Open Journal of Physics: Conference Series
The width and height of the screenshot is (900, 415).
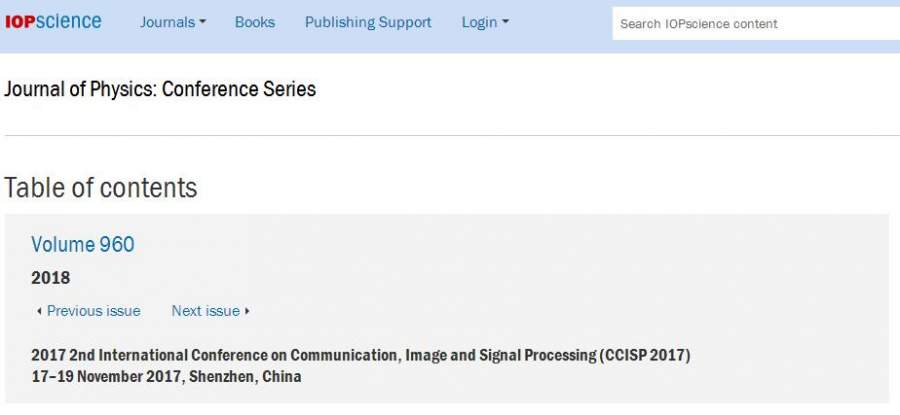tap(160, 89)
